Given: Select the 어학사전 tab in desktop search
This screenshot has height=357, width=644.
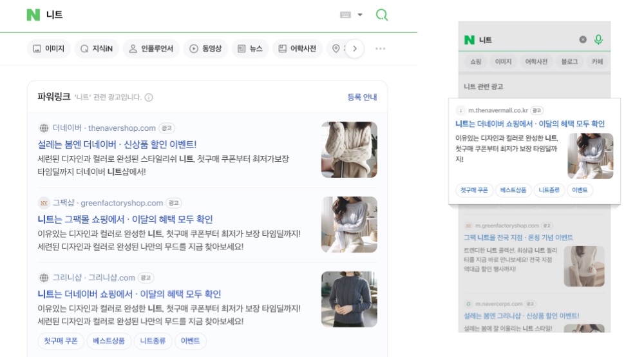Looking at the screenshot, I should tap(298, 48).
